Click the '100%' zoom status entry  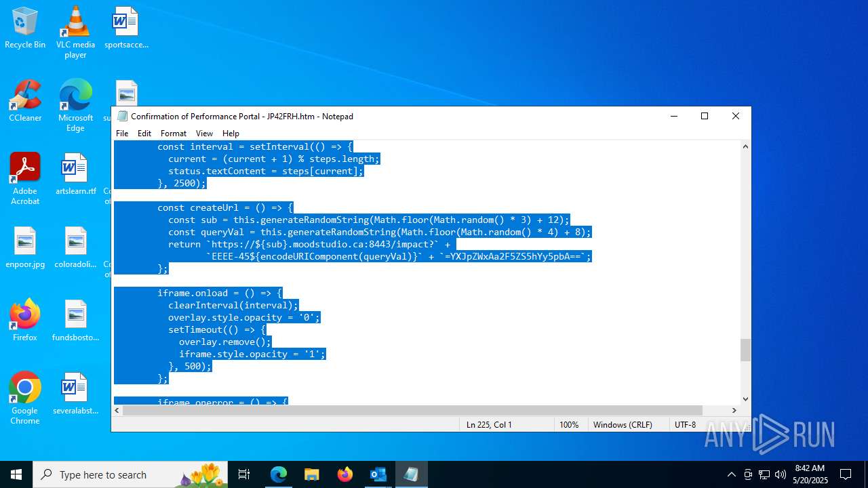tap(569, 424)
